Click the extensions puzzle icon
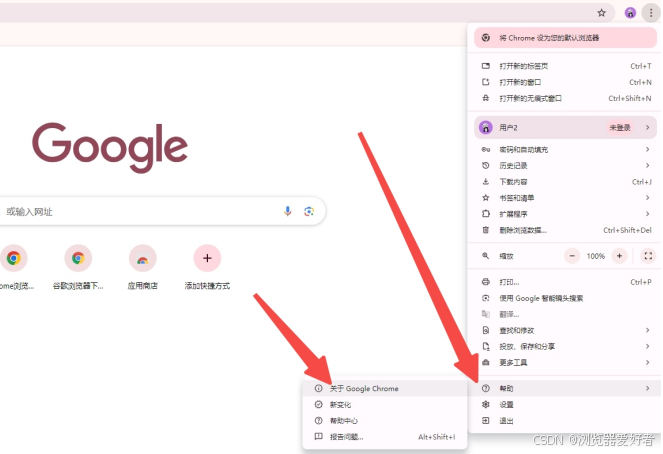This screenshot has height=454, width=663. click(485, 213)
